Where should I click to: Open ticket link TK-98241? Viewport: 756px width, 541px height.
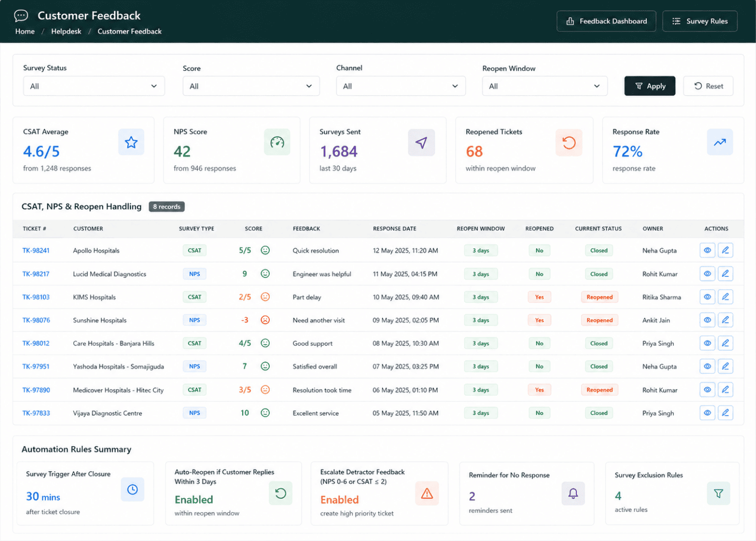(36, 250)
